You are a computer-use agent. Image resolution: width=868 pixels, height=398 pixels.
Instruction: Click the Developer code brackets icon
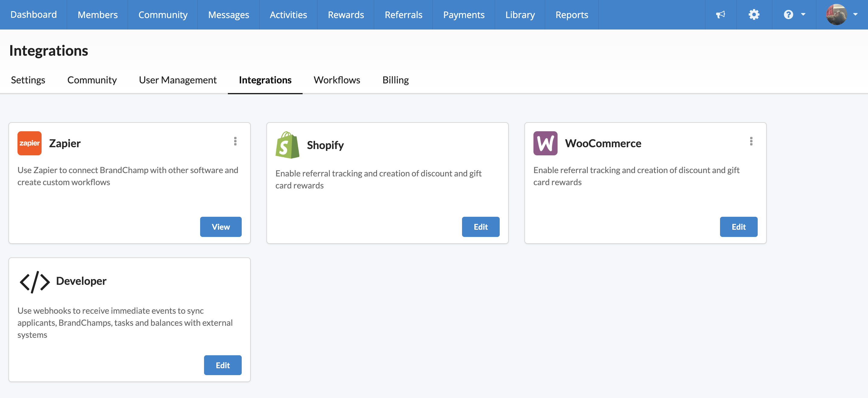pyautogui.click(x=34, y=281)
